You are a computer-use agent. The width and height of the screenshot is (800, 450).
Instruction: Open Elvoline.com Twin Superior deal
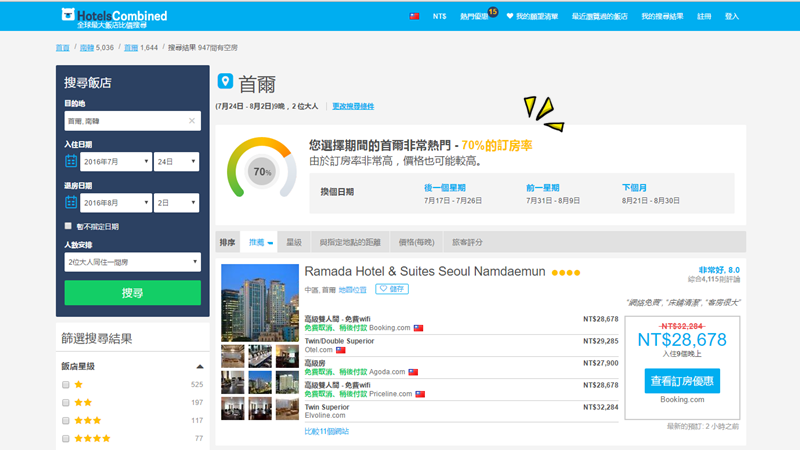pos(461,411)
